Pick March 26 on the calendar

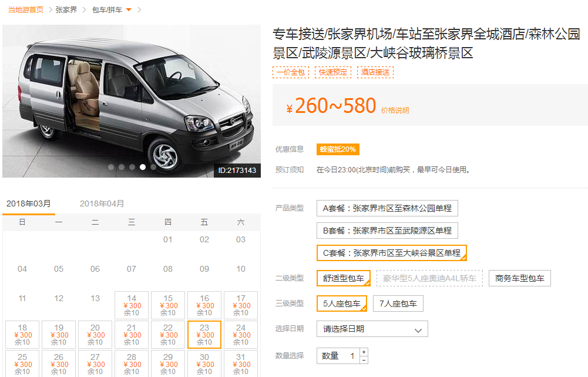click(x=59, y=363)
